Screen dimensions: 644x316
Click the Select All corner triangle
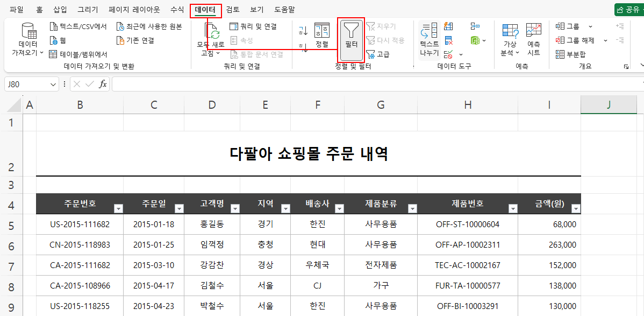tap(14, 106)
